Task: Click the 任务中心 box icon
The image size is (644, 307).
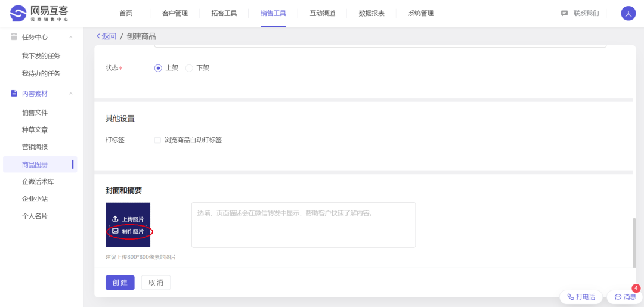Action: (14, 37)
